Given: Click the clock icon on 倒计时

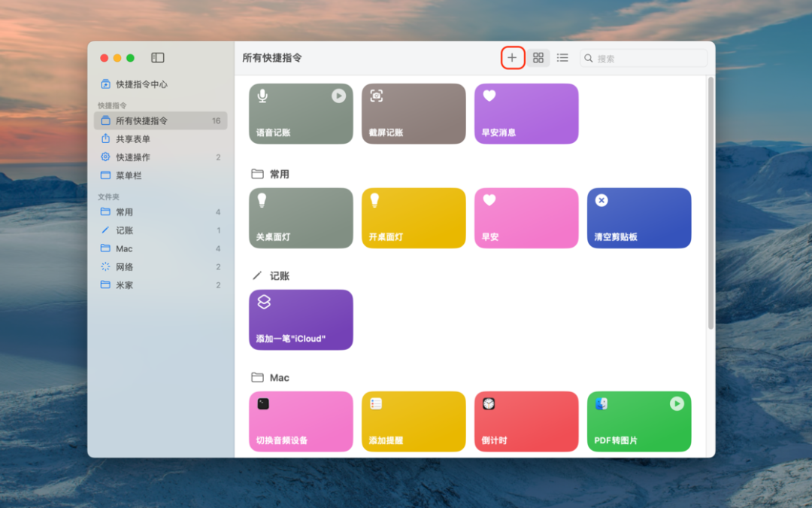Looking at the screenshot, I should pos(489,403).
